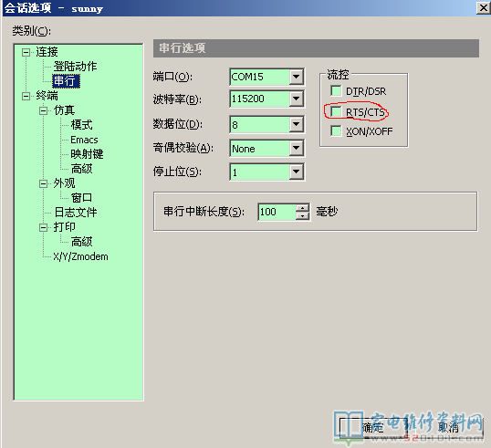
Task: Enable DTR/DSR flow control checkbox
Action: [336, 91]
